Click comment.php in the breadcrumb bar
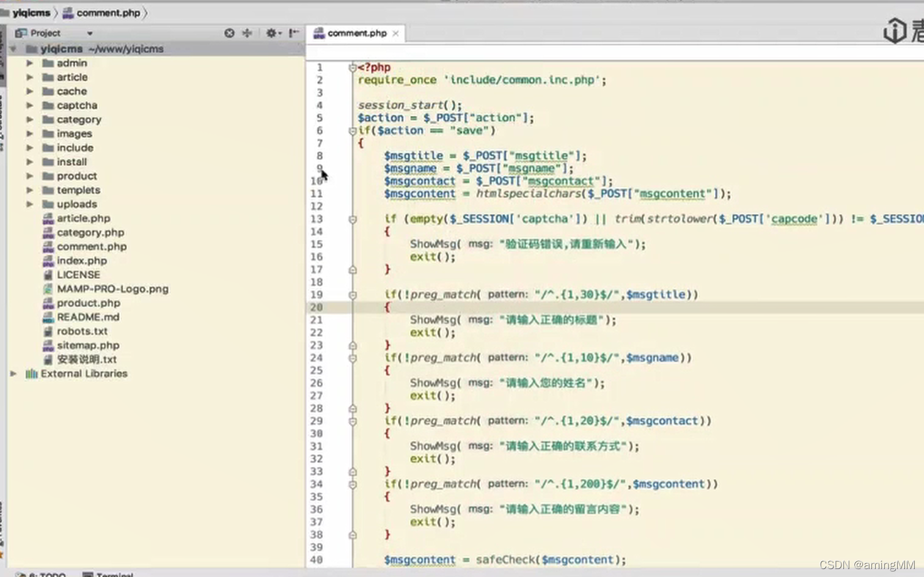This screenshot has height=577, width=924. 108,13
